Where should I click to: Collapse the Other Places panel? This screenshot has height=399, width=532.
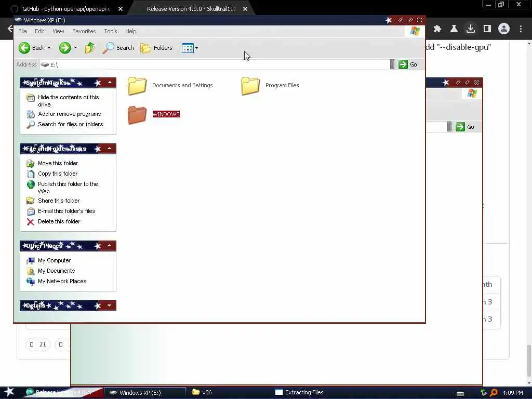tap(110, 246)
